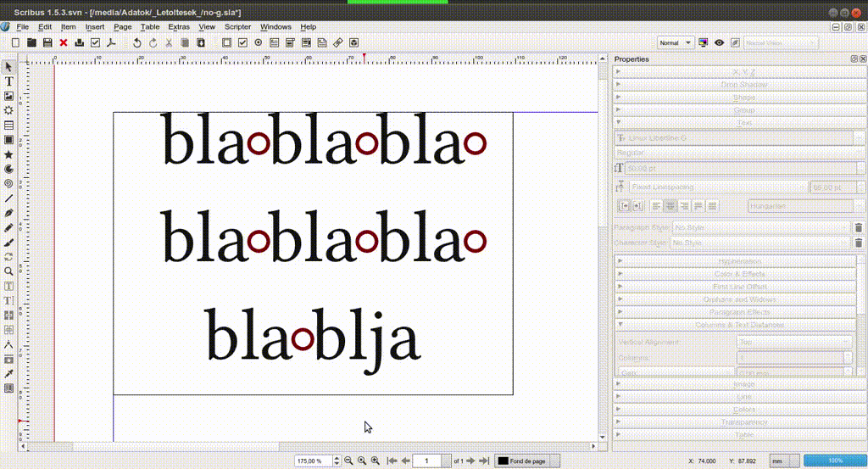Toggle preview mode eye icon

[x=719, y=42]
